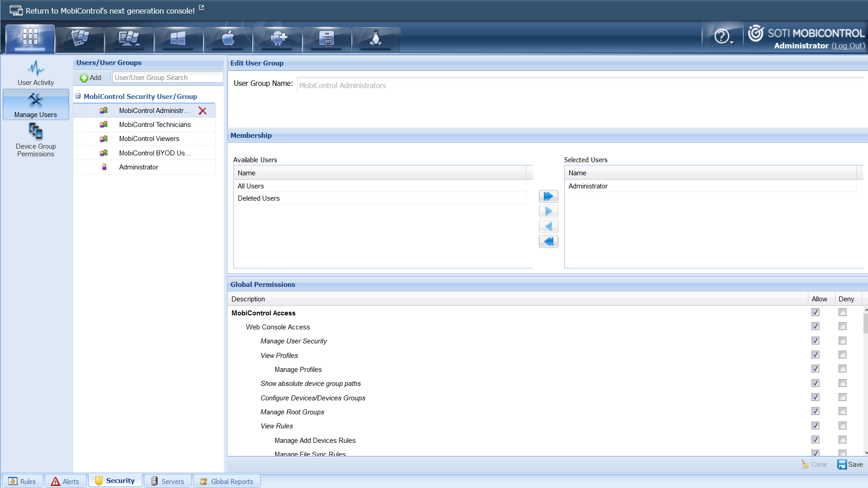The height and width of the screenshot is (488, 868).
Task: Select MobiControl Technicians from user groups
Action: coord(155,125)
